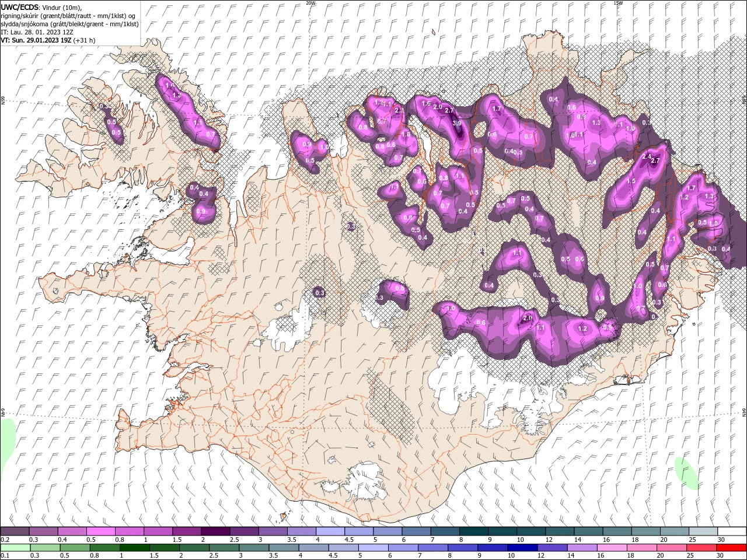The image size is (747, 560).
Task: Choose the lavender 4–4.5 top-row swatch
Action: point(330,531)
